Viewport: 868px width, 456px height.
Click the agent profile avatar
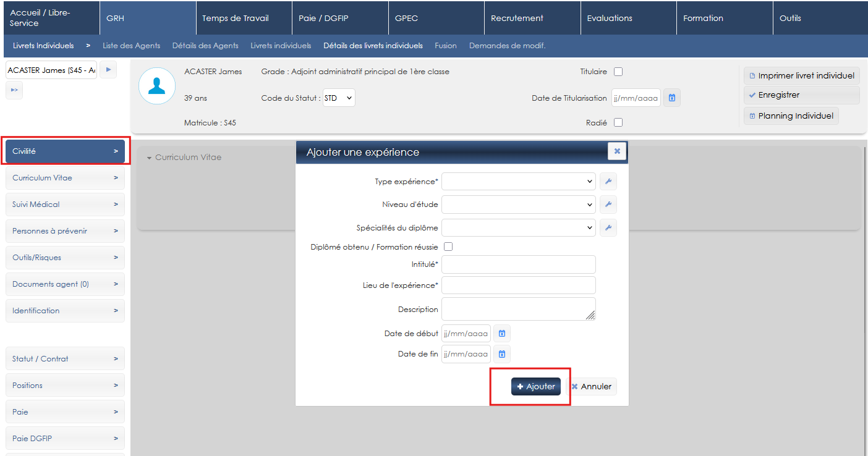pyautogui.click(x=157, y=86)
